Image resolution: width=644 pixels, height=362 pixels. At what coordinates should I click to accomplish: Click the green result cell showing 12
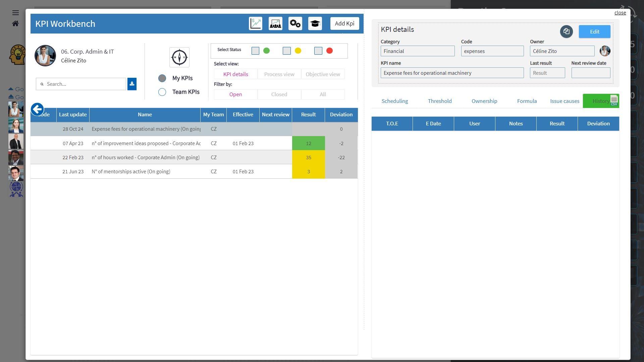tap(308, 143)
